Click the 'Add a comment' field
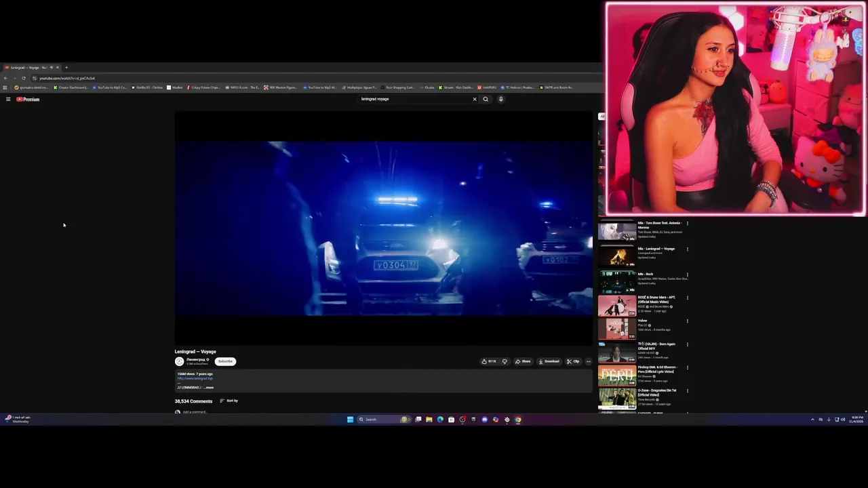The image size is (868, 488). [194, 411]
